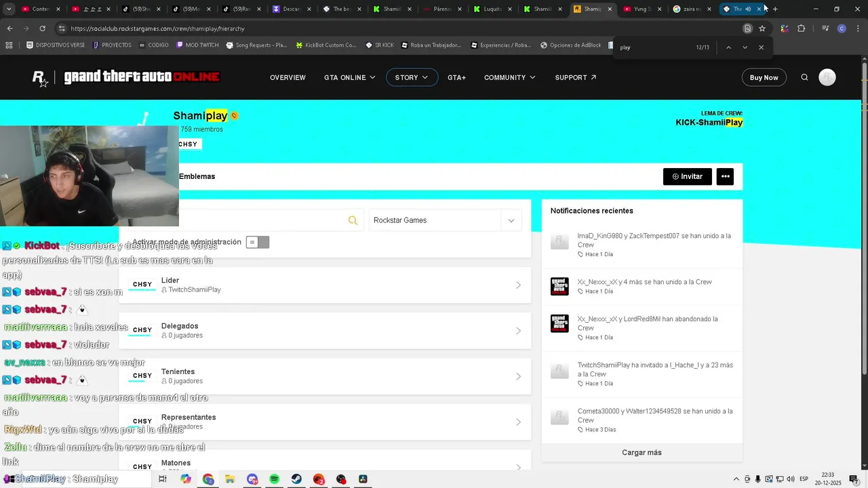Bookmark this page with the star icon
Image resolution: width=868 pixels, height=488 pixels.
pos(762,28)
